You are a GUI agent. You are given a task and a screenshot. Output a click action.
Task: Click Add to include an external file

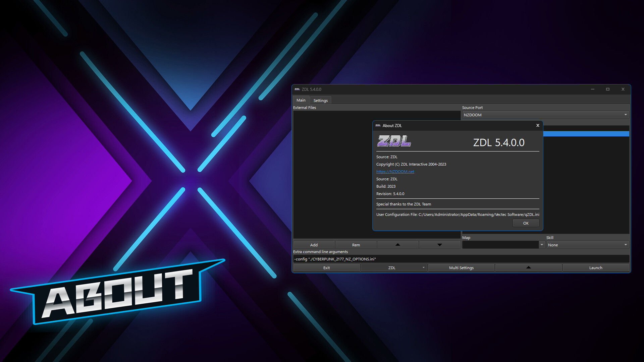point(314,245)
